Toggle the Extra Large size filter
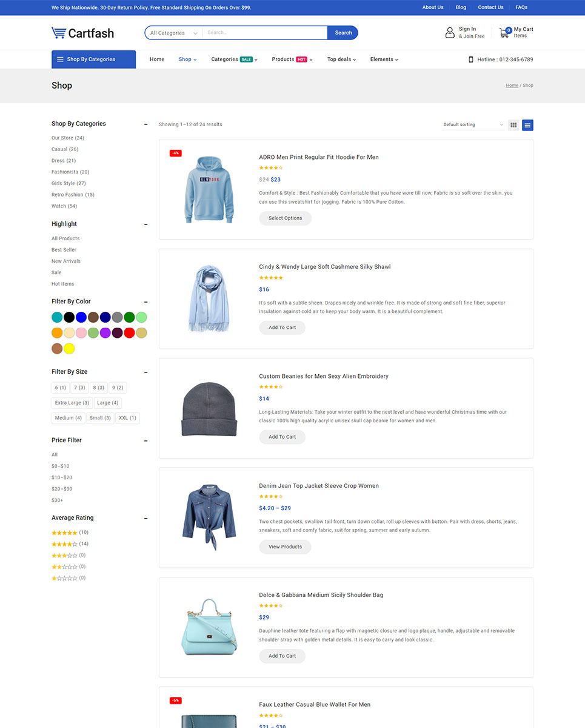Screen dimensions: 585x728 [72, 403]
